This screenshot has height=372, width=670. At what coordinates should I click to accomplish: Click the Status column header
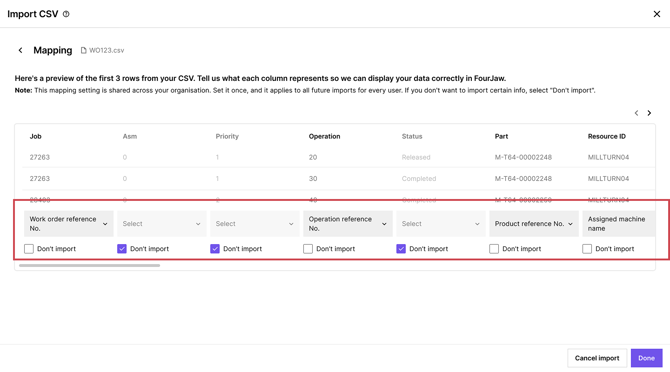[x=412, y=136]
